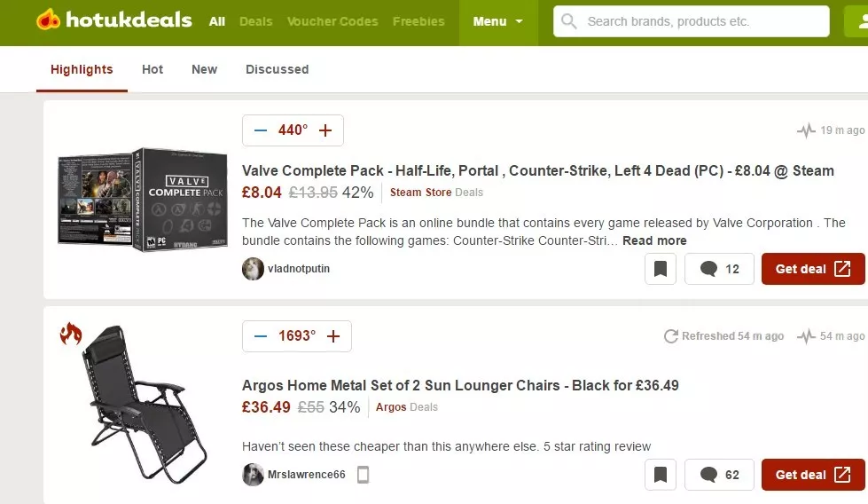Open comments on the Sun Lounger deal
This screenshot has width=868, height=504.
pyautogui.click(x=719, y=475)
